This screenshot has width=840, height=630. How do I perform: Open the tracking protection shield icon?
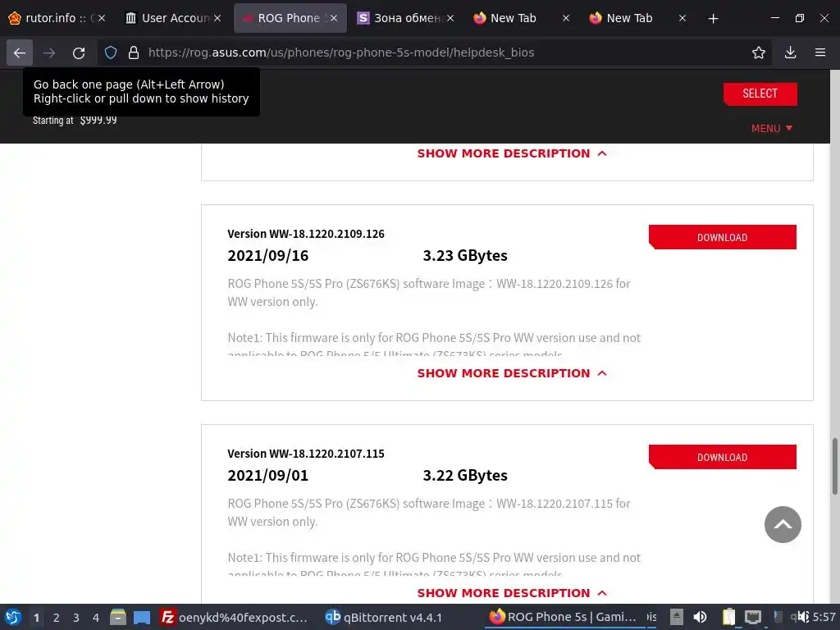tap(111, 52)
